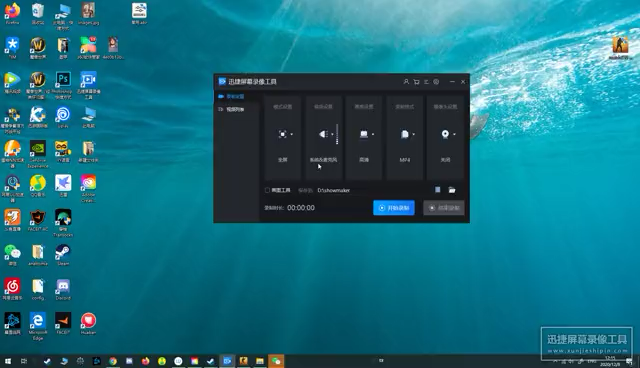Viewport: 640px width, 368px height.
Task: Open Task View on the taskbar
Action: pyautogui.click(x=24, y=361)
